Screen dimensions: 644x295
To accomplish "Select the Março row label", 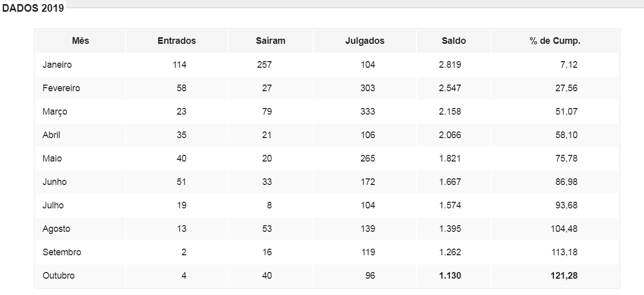I will point(55,112).
